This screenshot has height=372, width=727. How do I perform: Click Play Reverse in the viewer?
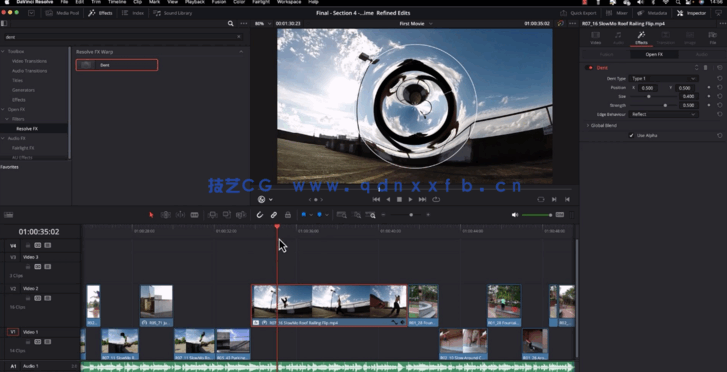pyautogui.click(x=388, y=199)
